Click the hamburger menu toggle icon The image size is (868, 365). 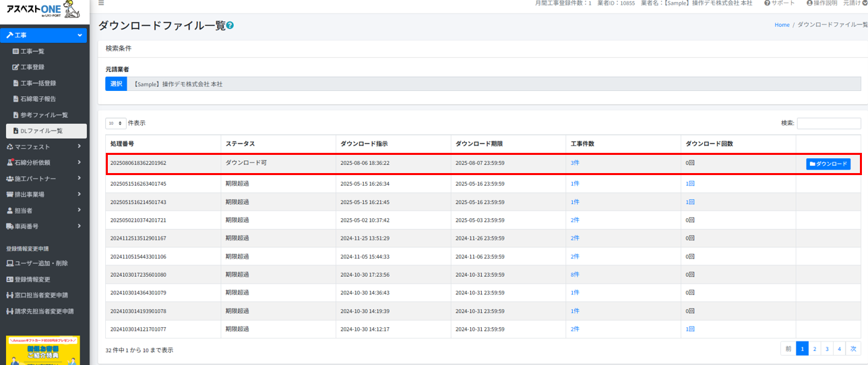pyautogui.click(x=101, y=3)
